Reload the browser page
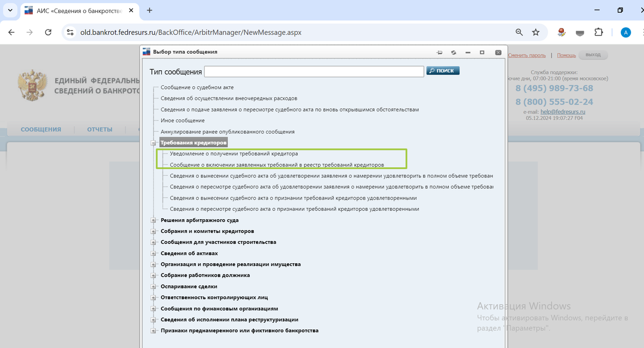 click(x=48, y=32)
